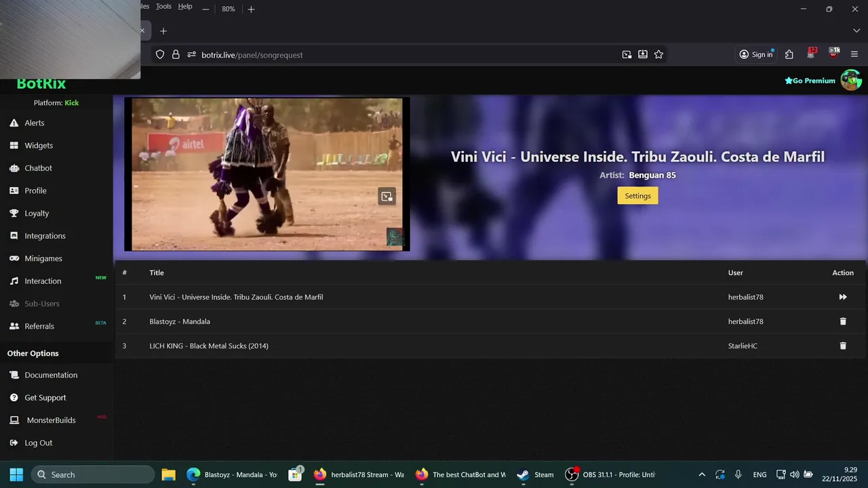Click the padlock site info icon
The image size is (868, 488).
tap(176, 54)
